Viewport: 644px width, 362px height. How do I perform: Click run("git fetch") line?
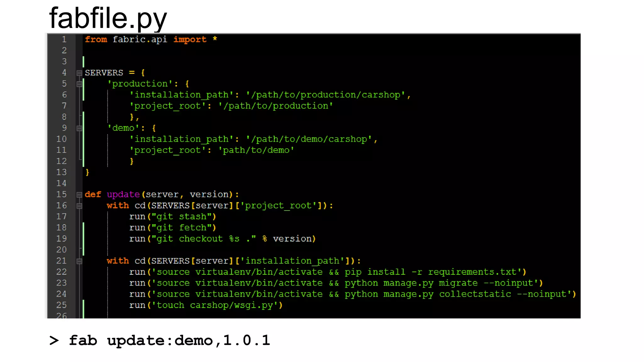173,228
